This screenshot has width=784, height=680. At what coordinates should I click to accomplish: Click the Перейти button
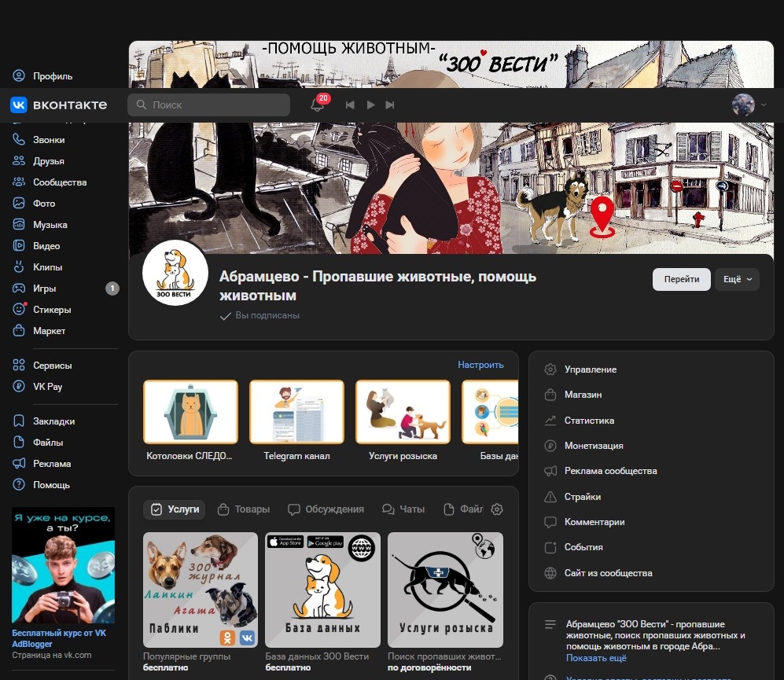tap(682, 279)
